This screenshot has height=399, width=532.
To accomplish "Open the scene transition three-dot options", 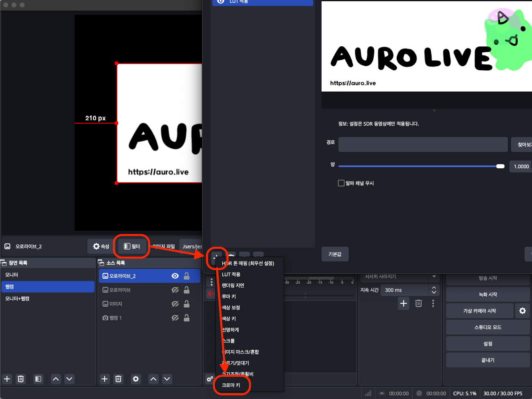I will [433, 303].
